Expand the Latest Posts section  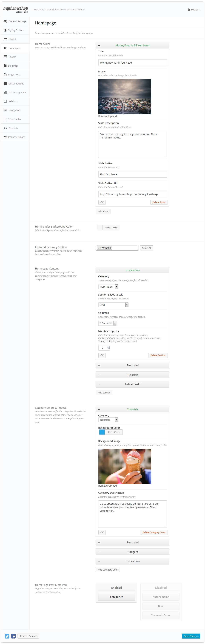132,384
